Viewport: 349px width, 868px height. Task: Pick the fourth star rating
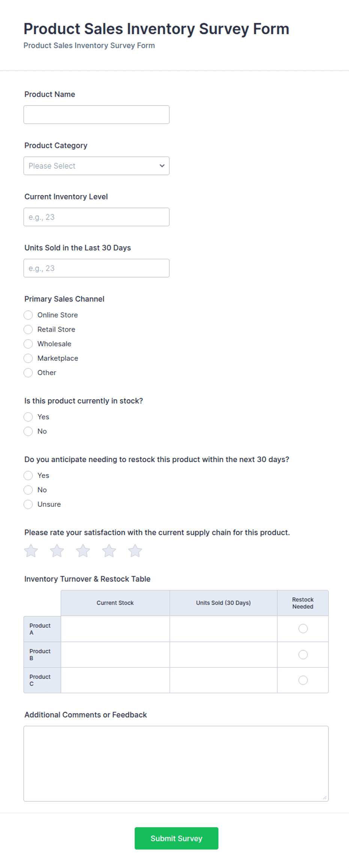pyautogui.click(x=109, y=551)
